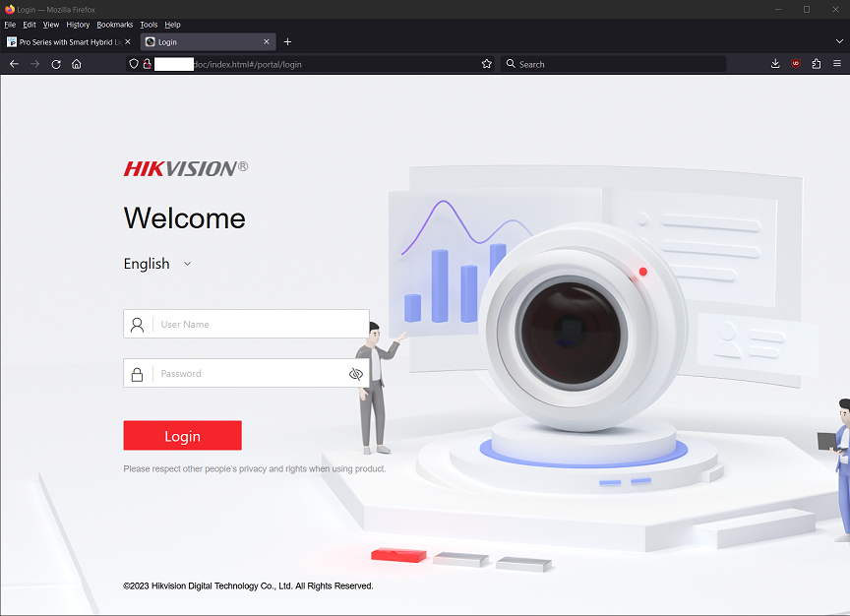
Task: Open the Tools menu
Action: pyautogui.click(x=149, y=25)
